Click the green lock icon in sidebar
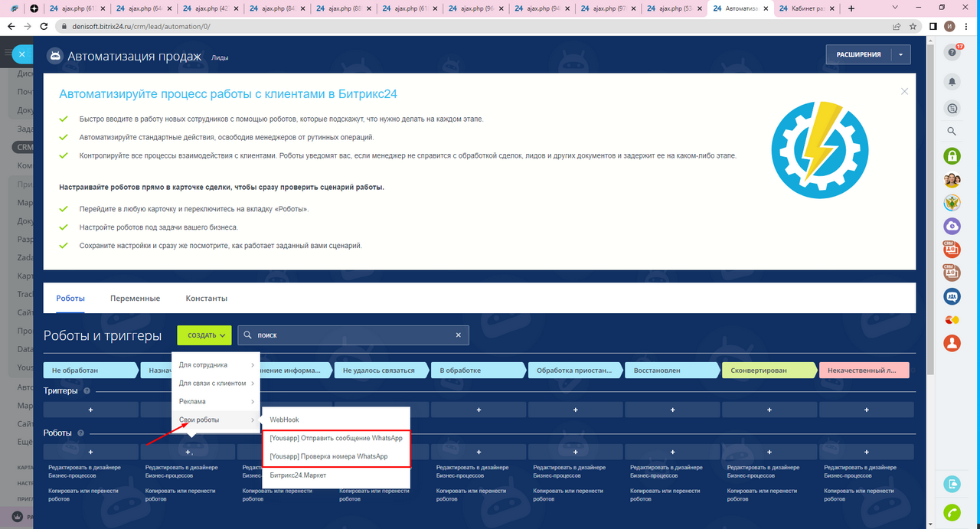The height and width of the screenshot is (529, 980). tap(952, 156)
